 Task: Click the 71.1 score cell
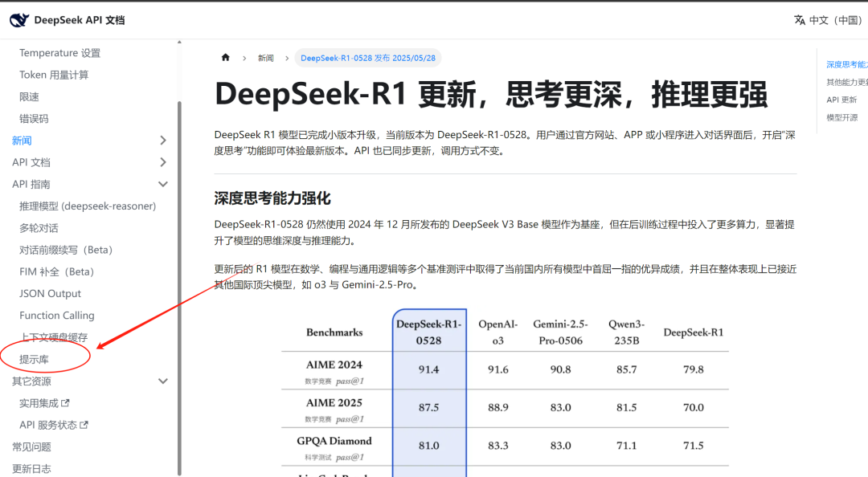point(627,446)
